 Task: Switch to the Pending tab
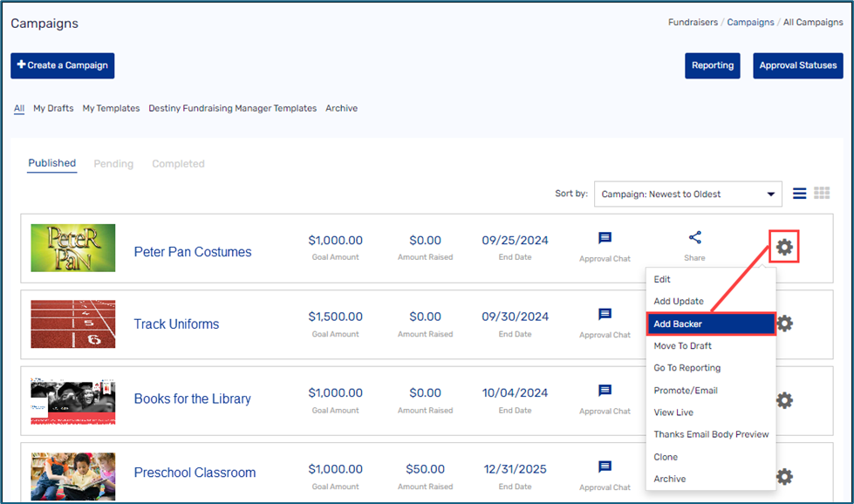point(113,164)
